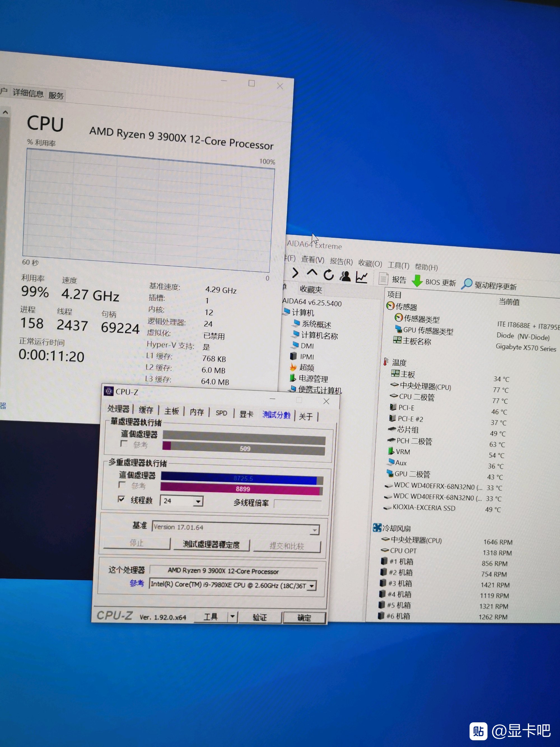Click 測試處理器穩定度 button
Screen dimensions: 560x747
211,544
